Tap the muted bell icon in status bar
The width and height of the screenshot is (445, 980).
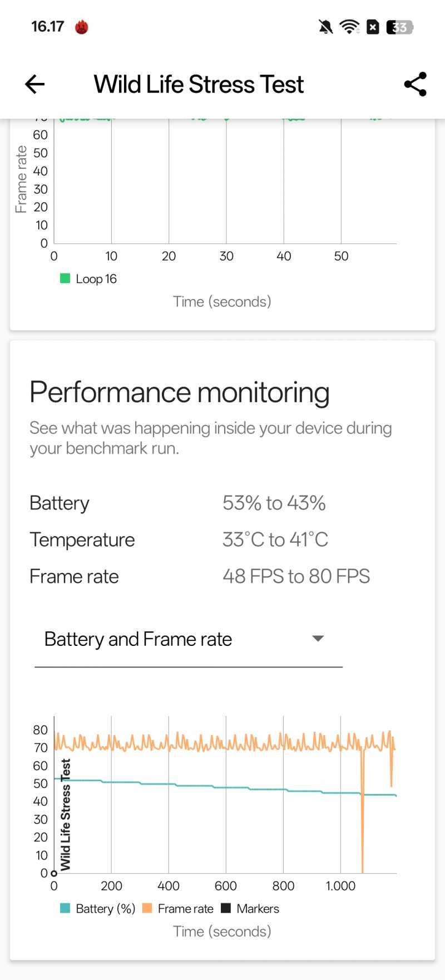[x=326, y=27]
